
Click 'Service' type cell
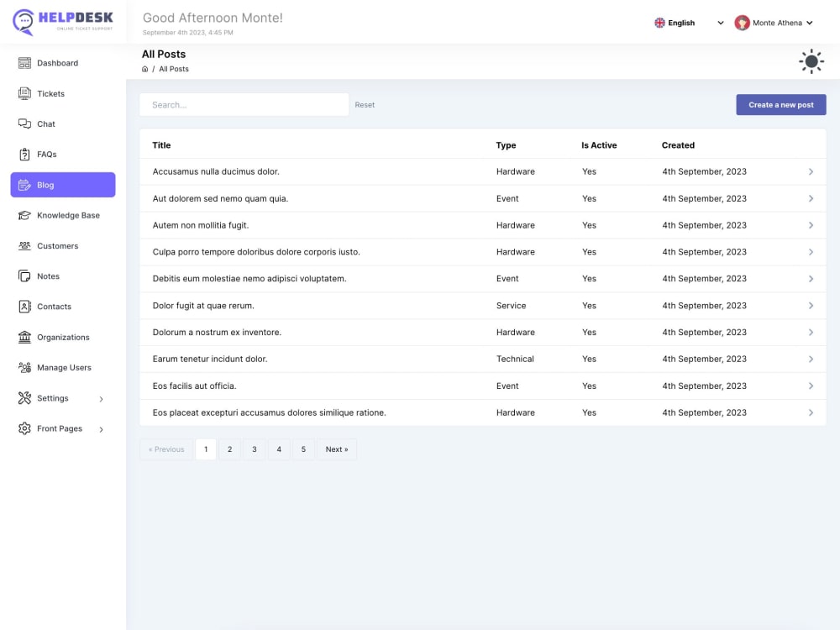[511, 306]
